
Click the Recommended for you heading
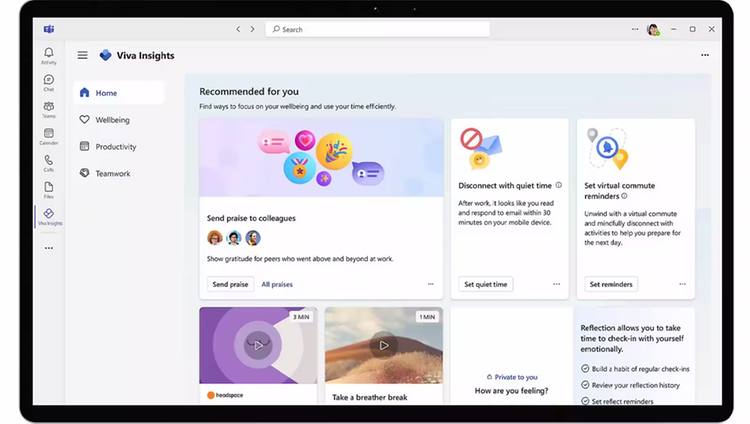[x=249, y=91]
